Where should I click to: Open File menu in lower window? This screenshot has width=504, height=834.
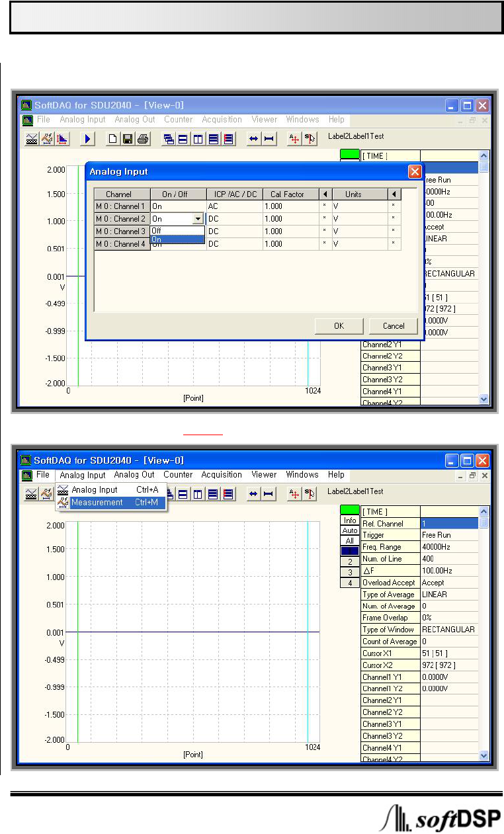(43, 475)
